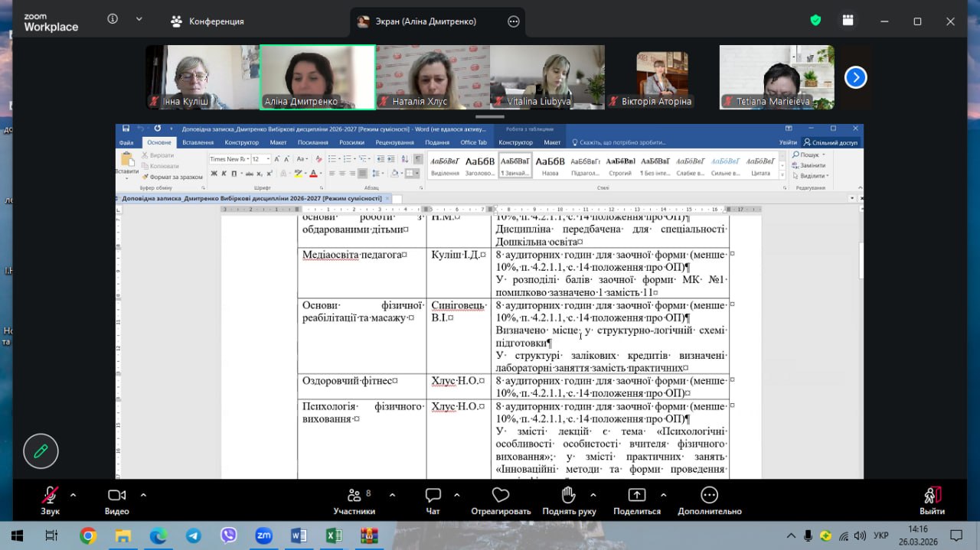The image size is (980, 550).
Task: Open the Чат chat panel
Action: tap(433, 496)
